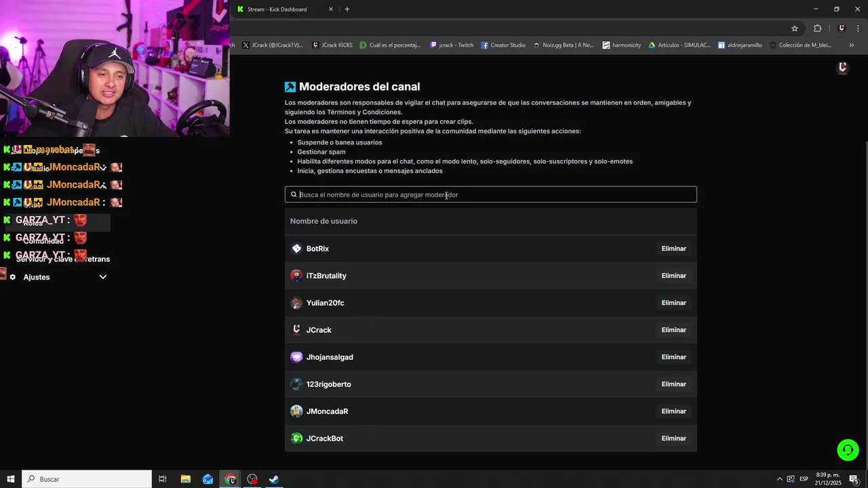Show more bookmarks with double chevron
Image resolution: width=868 pixels, height=488 pixels.
coord(852,45)
